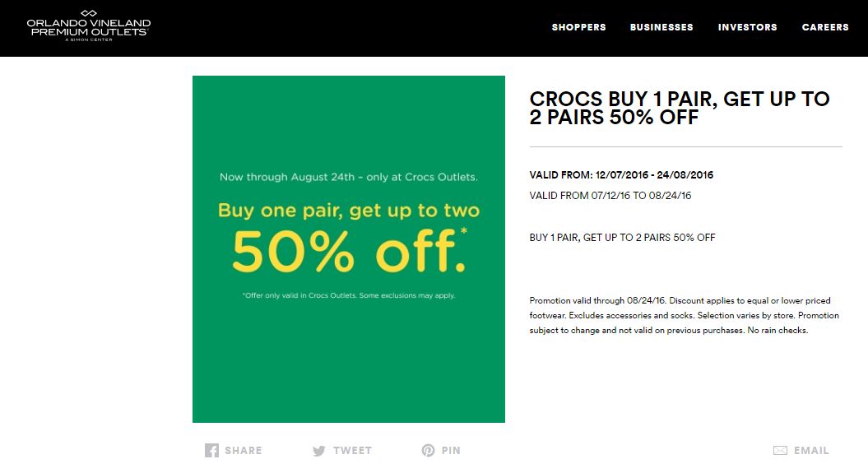Viewport: 868px width, 473px height.
Task: Click the email envelope icon
Action: click(780, 451)
